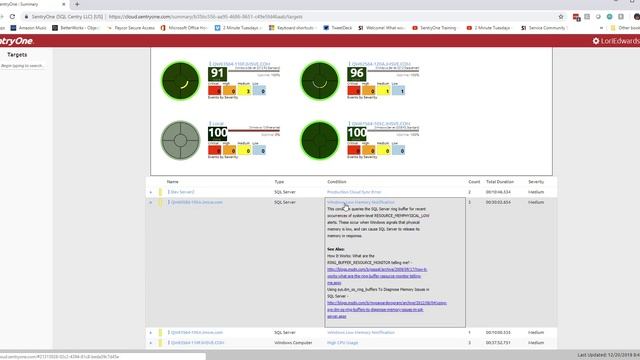This screenshot has width=640, height=360.
Task: Open the Windows Low Memory Notification link in the expanded row
Action: coord(361,202)
